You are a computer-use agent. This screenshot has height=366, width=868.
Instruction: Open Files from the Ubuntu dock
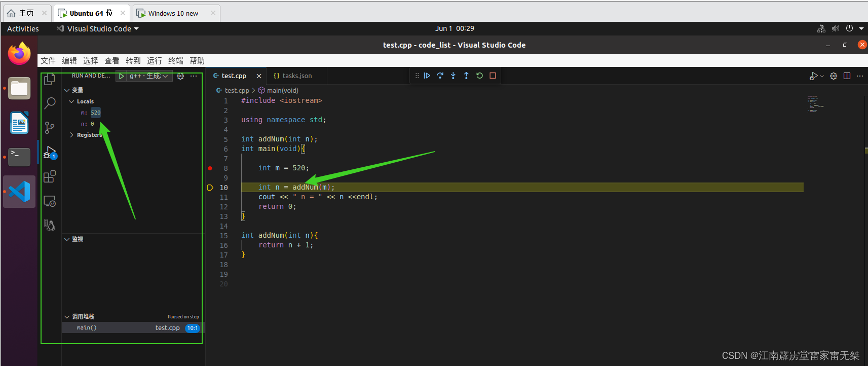(x=19, y=88)
